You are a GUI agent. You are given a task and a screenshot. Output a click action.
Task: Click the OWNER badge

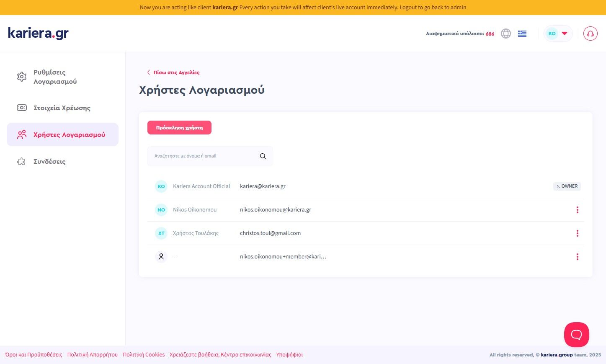(x=567, y=186)
